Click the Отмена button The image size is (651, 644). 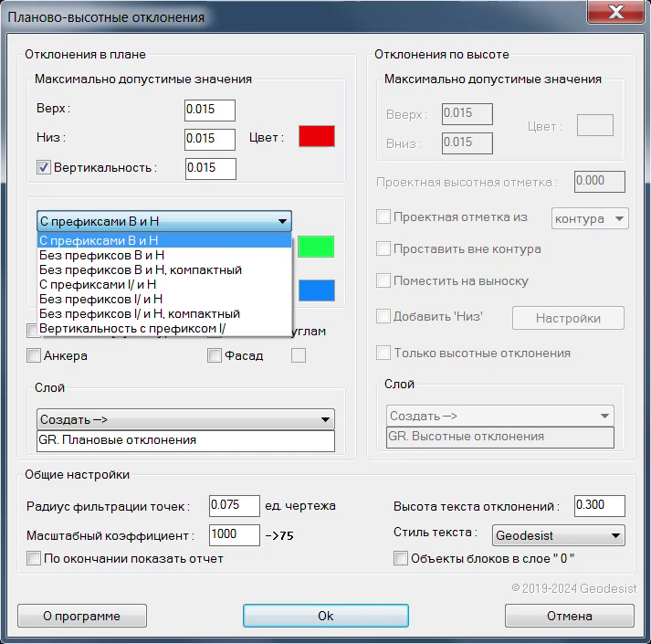[569, 616]
